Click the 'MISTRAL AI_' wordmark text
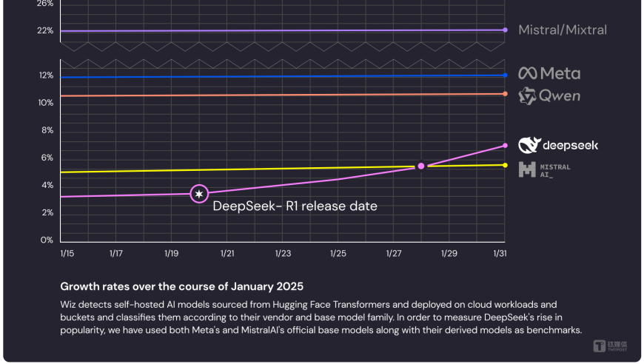The width and height of the screenshot is (644, 364). pos(555,171)
